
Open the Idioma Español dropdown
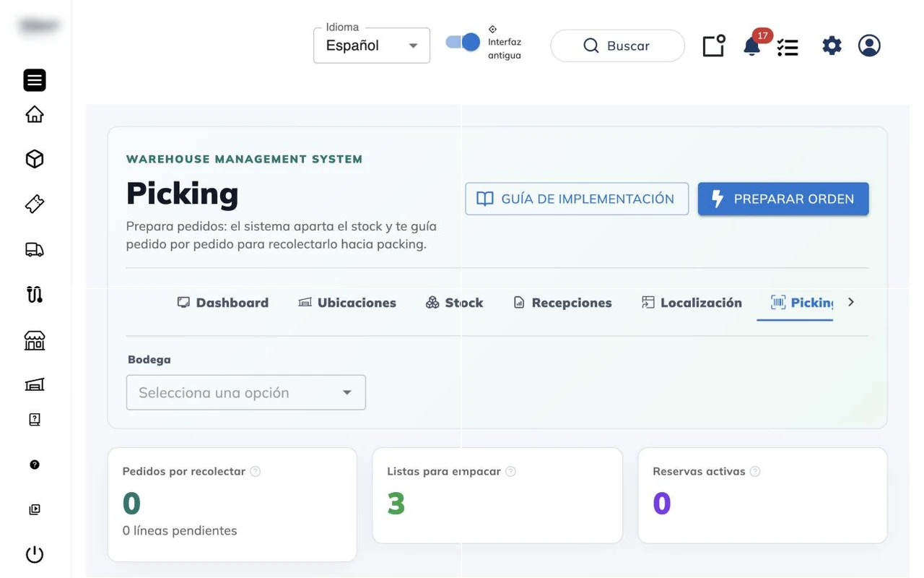(x=372, y=46)
